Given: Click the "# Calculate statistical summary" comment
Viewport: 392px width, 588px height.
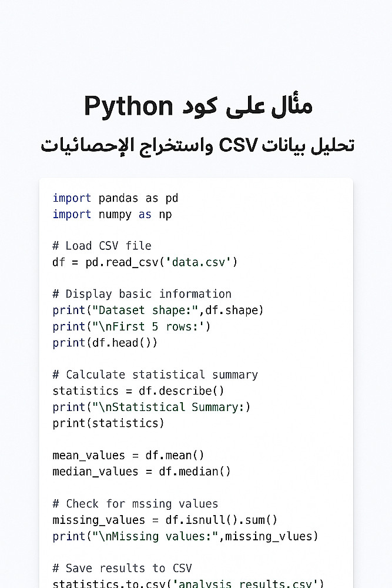Looking at the screenshot, I should (x=155, y=375).
